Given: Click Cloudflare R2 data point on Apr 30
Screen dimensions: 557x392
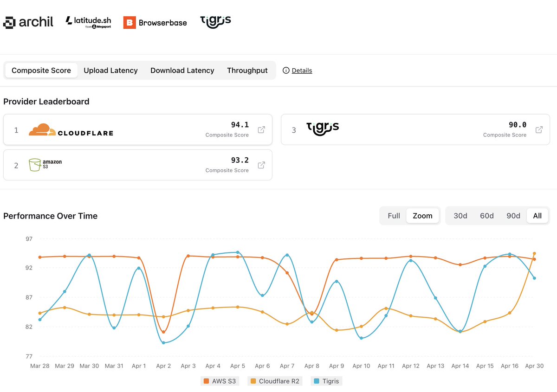Looking at the screenshot, I should click(x=534, y=254).
